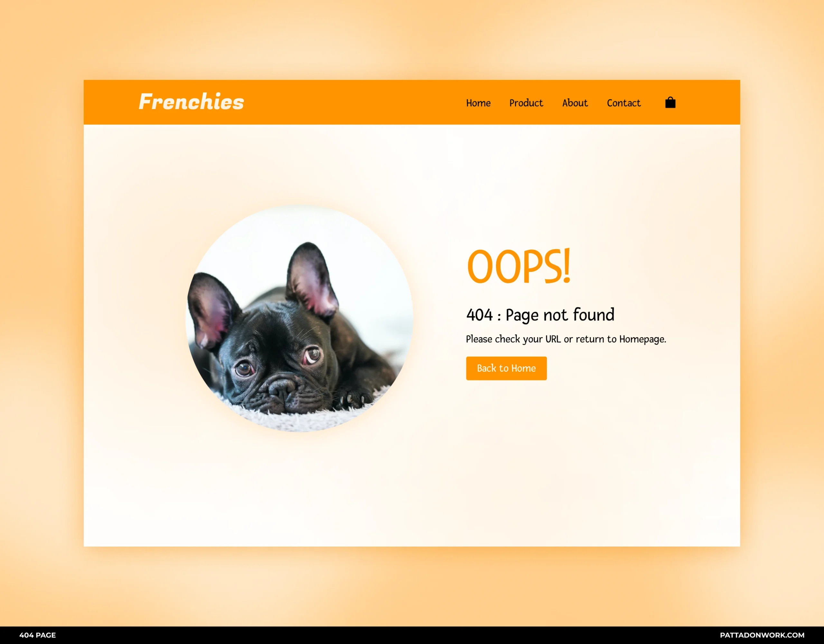This screenshot has width=824, height=644.
Task: Open the Product nav item
Action: 526,103
